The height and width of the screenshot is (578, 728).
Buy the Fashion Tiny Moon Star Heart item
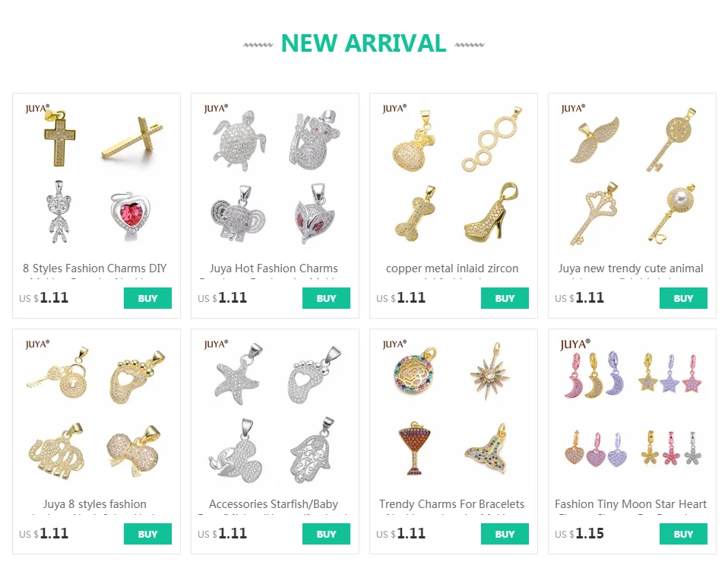pos(683,534)
